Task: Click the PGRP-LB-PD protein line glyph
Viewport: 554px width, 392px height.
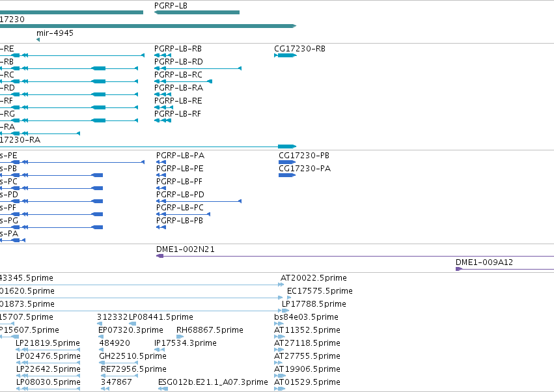Action: (199, 201)
